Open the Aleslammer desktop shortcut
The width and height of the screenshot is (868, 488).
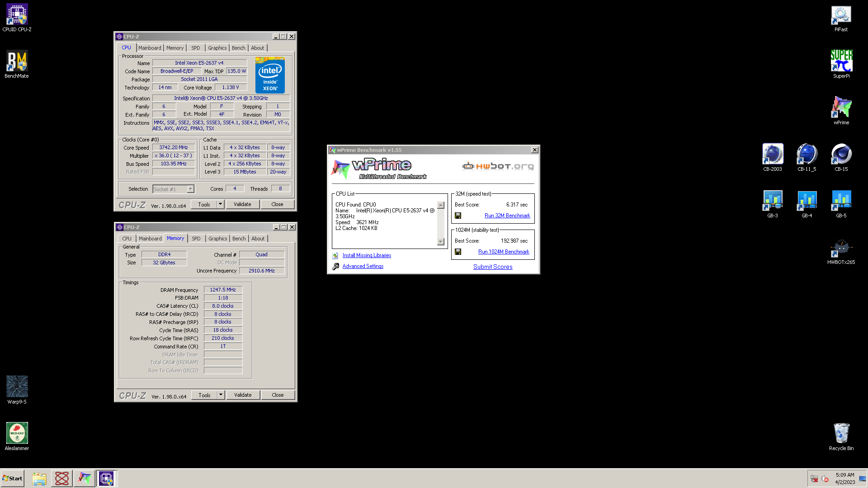17,436
